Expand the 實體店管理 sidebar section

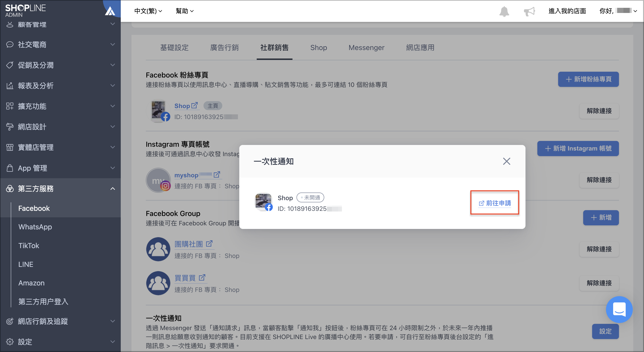113,147
